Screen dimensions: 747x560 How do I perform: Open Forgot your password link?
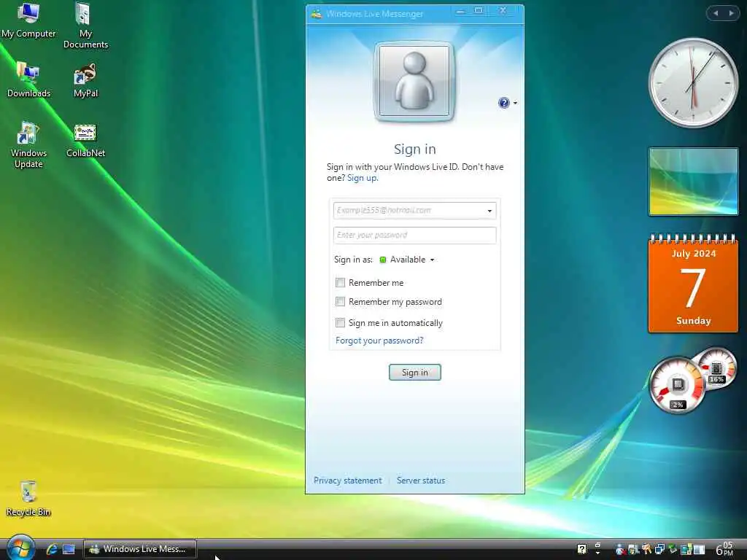coord(379,341)
